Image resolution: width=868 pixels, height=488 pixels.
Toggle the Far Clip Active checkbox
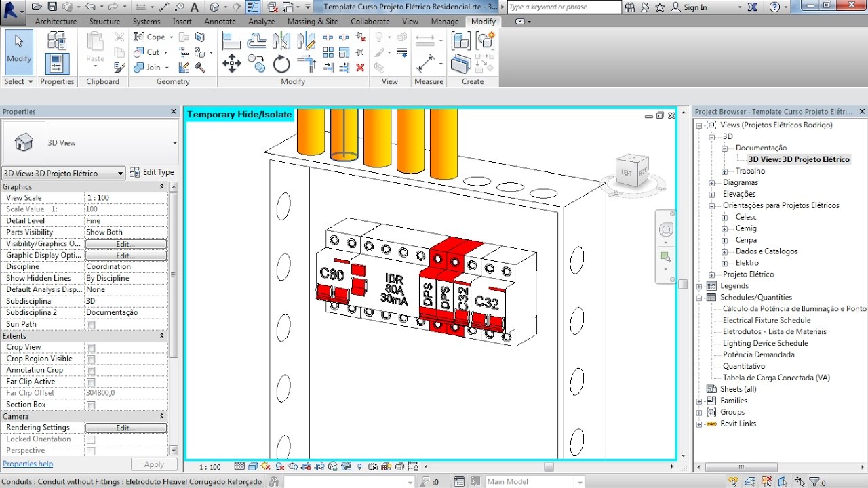coord(91,382)
